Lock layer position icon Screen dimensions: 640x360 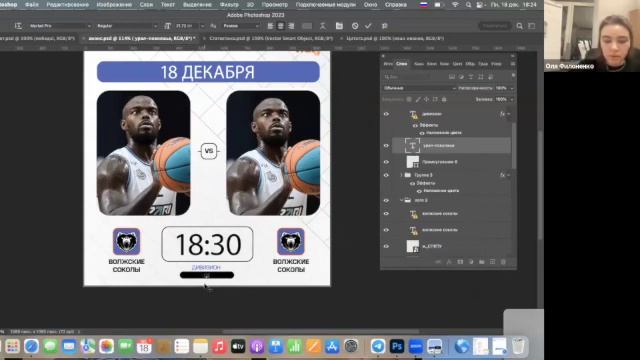point(427,99)
